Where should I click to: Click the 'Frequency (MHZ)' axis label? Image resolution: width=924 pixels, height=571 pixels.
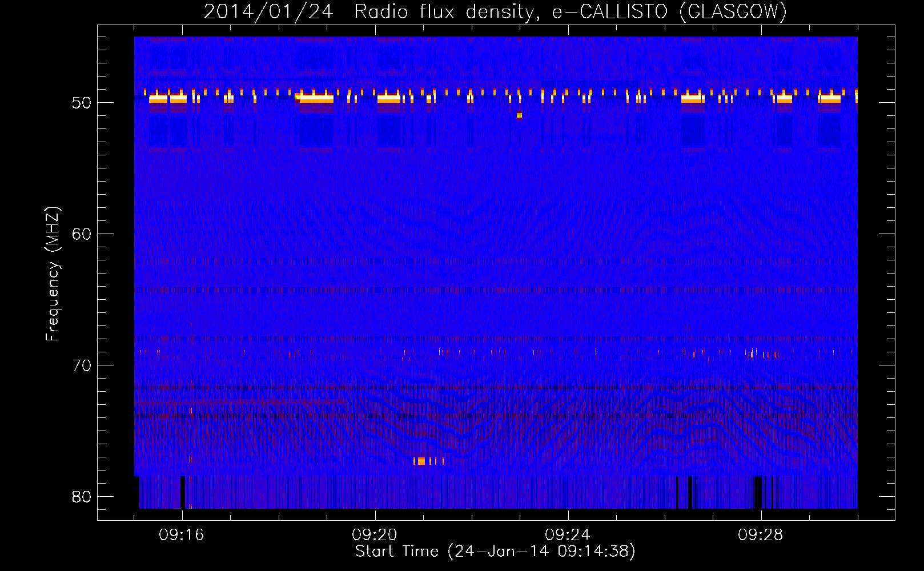coord(53,274)
